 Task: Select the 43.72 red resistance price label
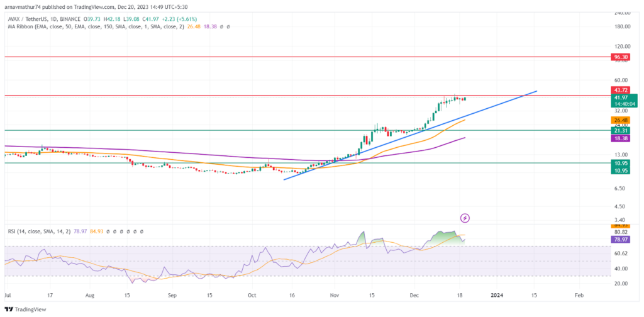[620, 90]
